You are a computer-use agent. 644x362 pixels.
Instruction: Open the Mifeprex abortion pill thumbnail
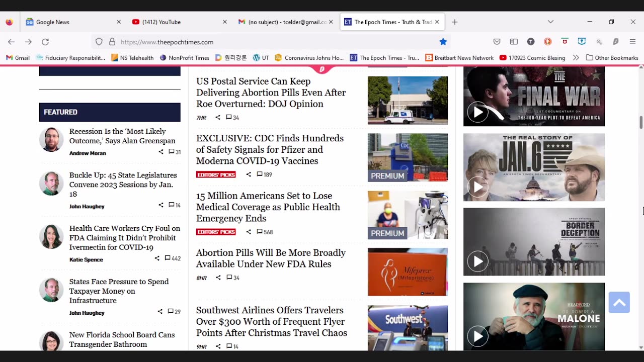[408, 272]
